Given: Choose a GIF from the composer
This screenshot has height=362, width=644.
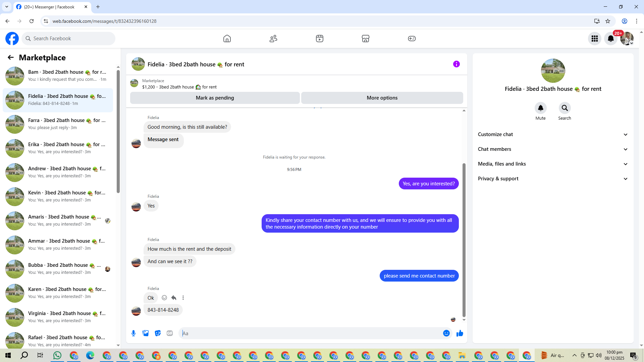Looking at the screenshot, I should [170, 333].
